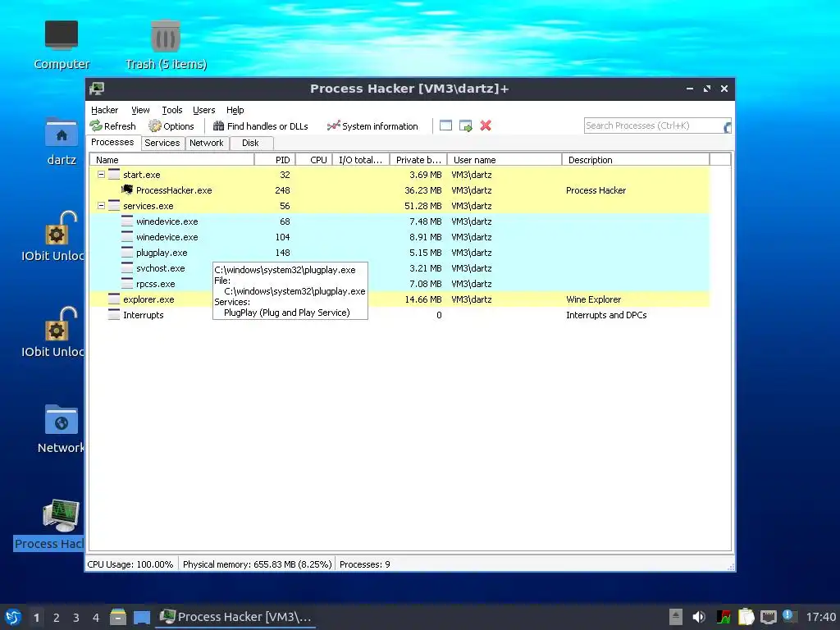This screenshot has height=630, width=840.
Task: Sort by the CPU column header
Action: click(314, 160)
